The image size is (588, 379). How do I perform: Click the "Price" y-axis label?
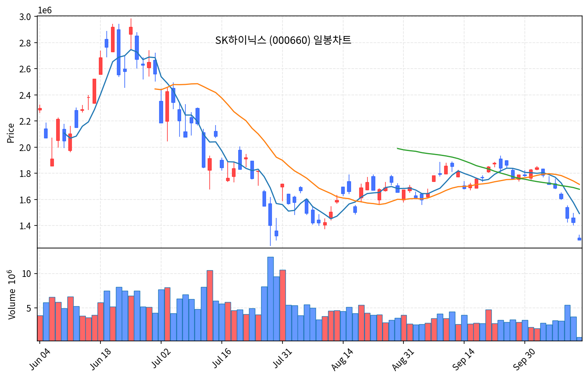click(11, 133)
